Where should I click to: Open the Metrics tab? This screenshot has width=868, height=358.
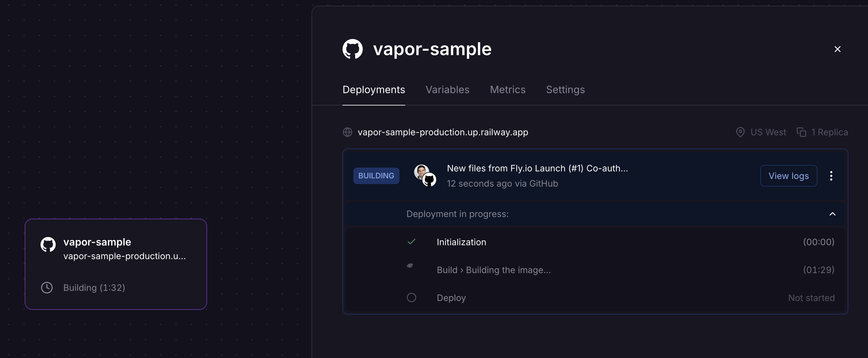[507, 90]
